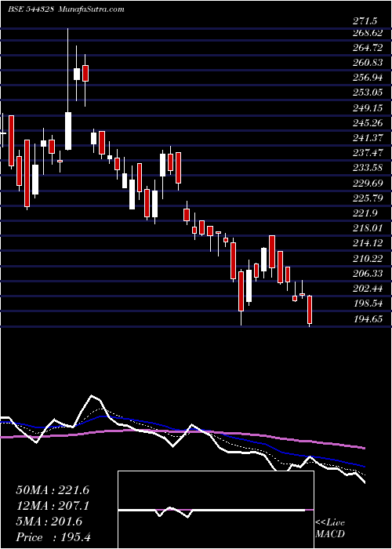Image resolution: width=392 pixels, height=549 pixels.
Task: Click the last red candlestick on the chart
Action: [x=310, y=310]
